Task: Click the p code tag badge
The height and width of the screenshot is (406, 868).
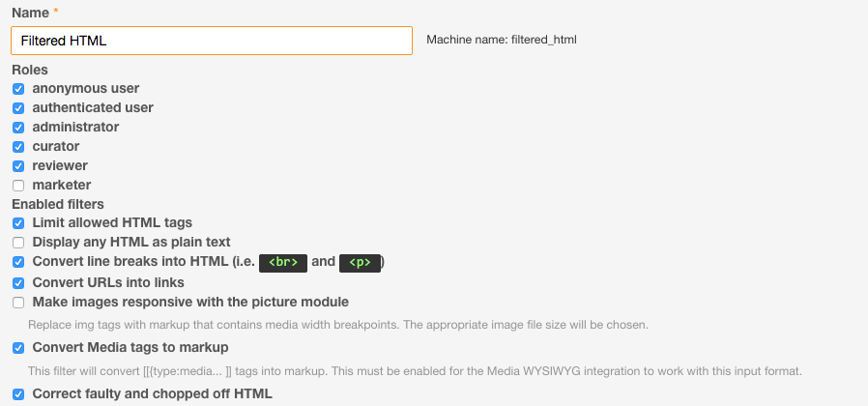Action: [360, 262]
